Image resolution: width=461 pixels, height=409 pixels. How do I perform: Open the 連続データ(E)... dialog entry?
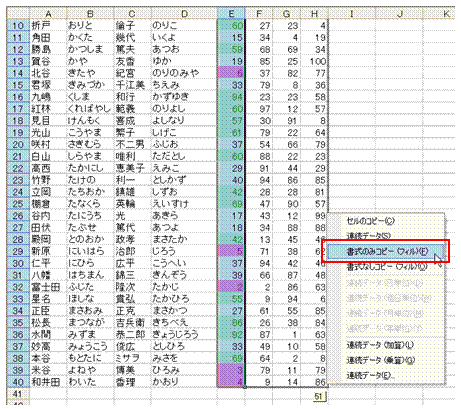tap(370, 376)
